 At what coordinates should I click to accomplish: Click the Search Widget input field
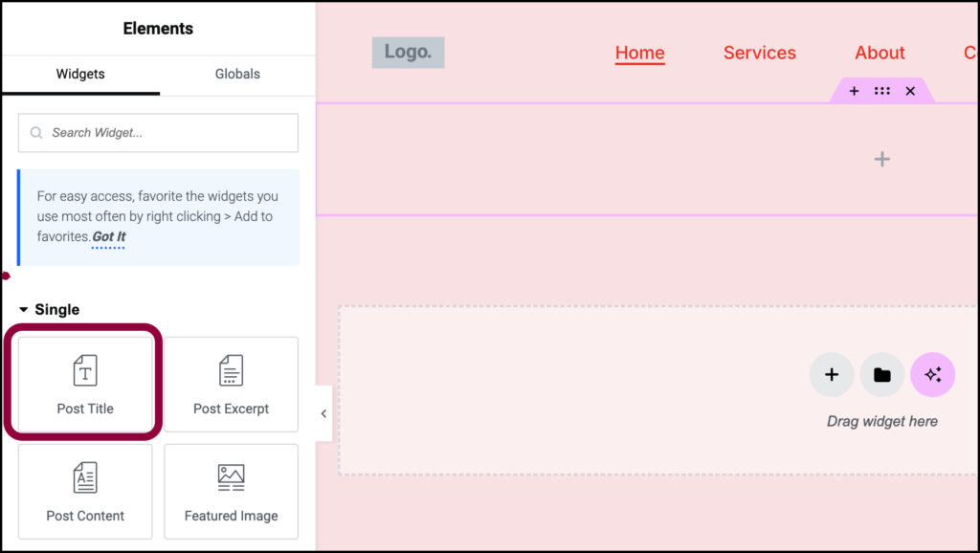158,133
